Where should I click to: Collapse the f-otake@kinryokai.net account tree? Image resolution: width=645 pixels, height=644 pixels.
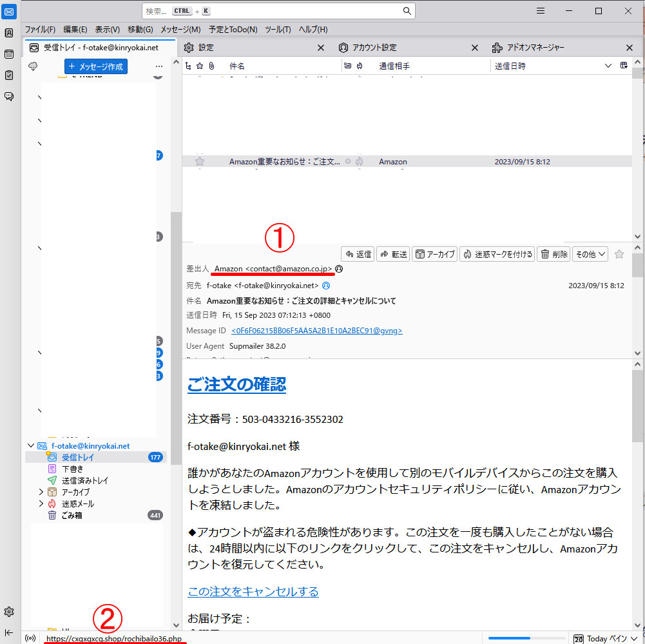(x=31, y=445)
